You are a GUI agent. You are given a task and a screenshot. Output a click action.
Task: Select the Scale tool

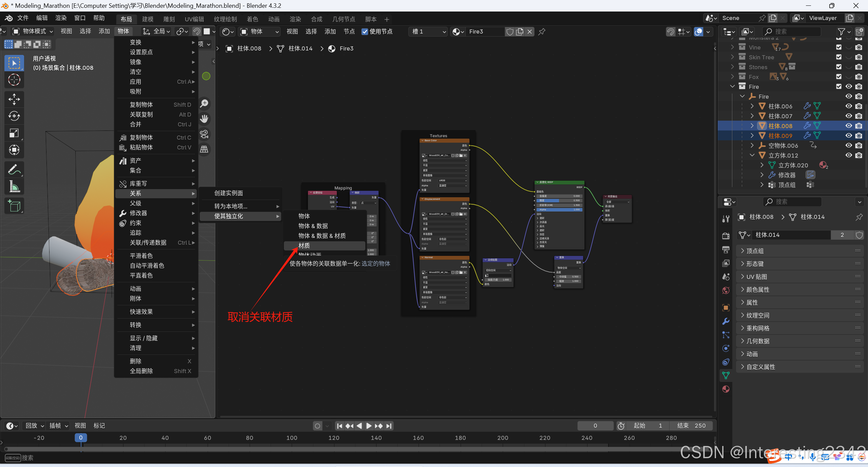point(14,133)
